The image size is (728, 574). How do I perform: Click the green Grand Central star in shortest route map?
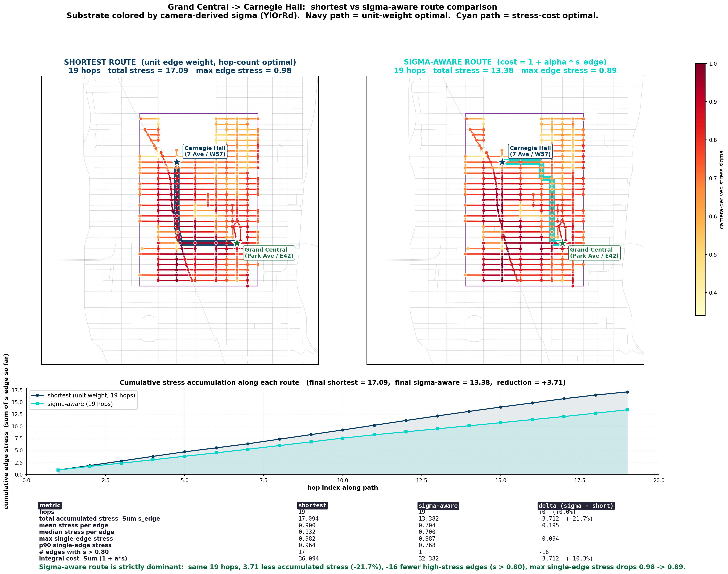pyautogui.click(x=237, y=243)
